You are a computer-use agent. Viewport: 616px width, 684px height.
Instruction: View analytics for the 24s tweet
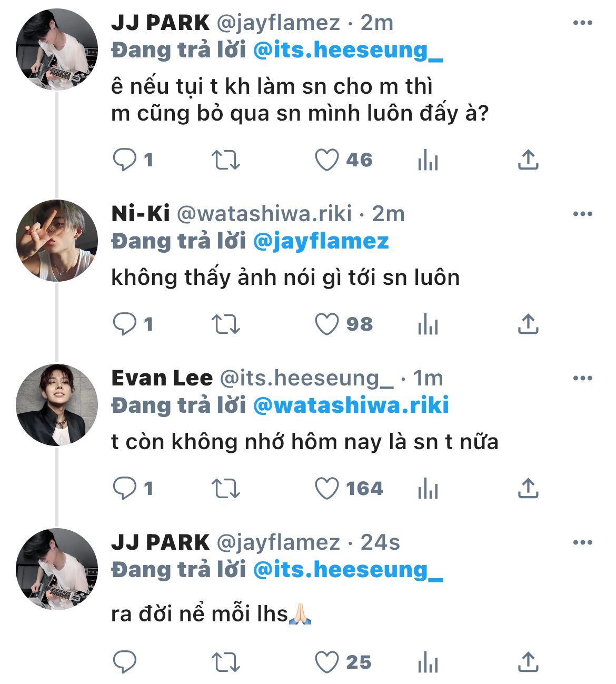tap(428, 662)
